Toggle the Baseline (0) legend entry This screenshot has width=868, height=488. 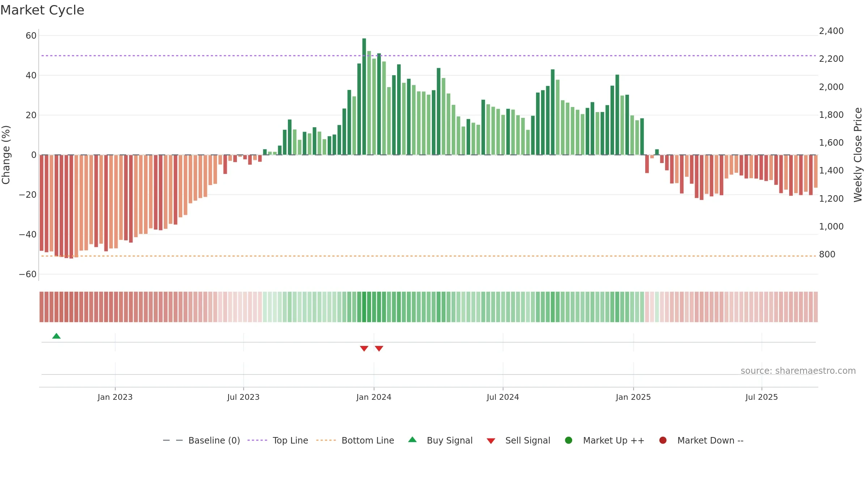tap(201, 440)
